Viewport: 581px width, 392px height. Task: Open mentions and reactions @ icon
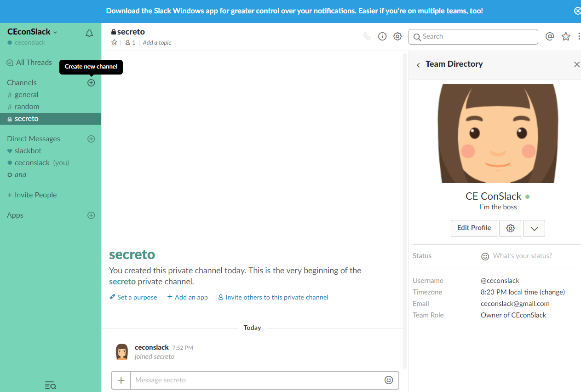[549, 36]
